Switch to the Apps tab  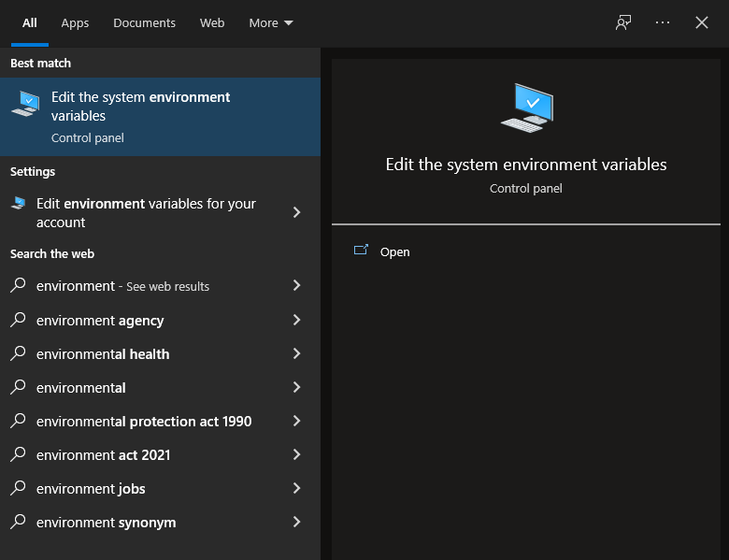click(75, 22)
